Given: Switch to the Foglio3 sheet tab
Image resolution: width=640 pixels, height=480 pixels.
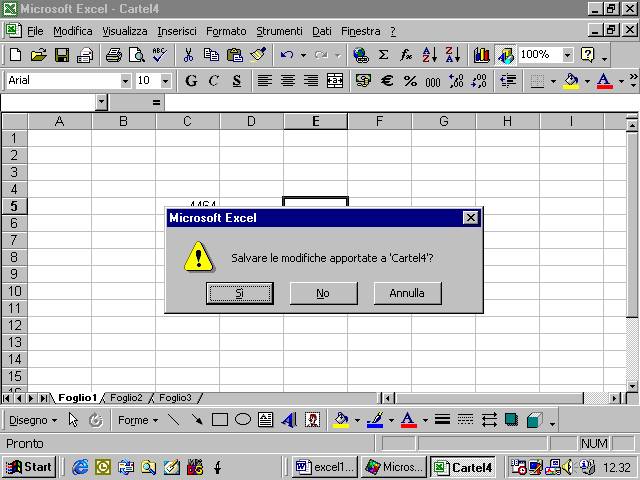Looking at the screenshot, I should [175, 398].
